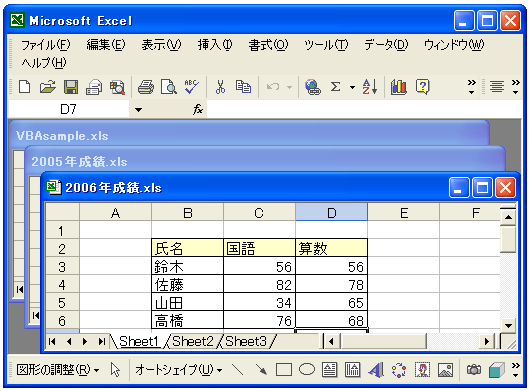The height and width of the screenshot is (391, 531).
Task: Save the workbook with floppy icon
Action: [x=70, y=87]
